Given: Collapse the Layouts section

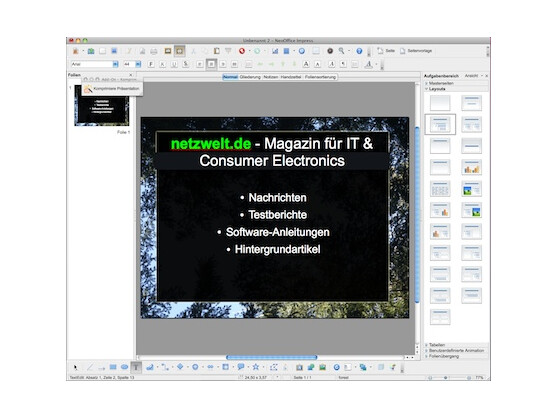Looking at the screenshot, I should point(456,89).
